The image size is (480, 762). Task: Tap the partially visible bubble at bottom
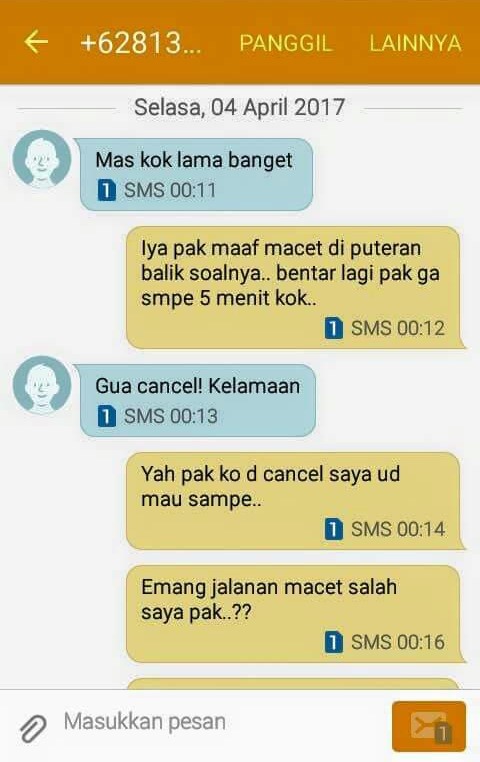tap(293, 683)
